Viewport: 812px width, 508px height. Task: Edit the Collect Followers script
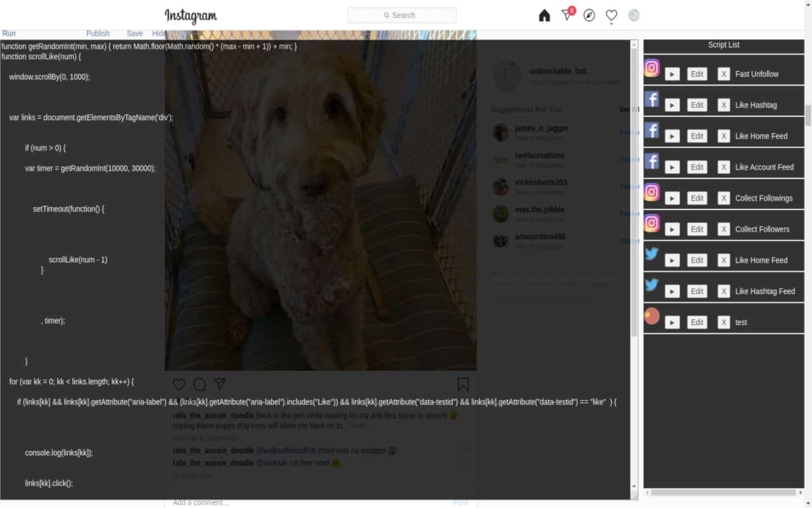[697, 230]
